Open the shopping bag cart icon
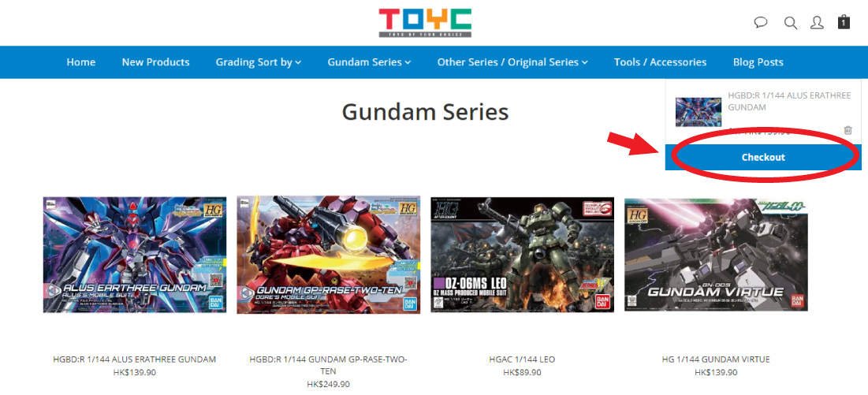The width and height of the screenshot is (868, 395). click(x=844, y=21)
